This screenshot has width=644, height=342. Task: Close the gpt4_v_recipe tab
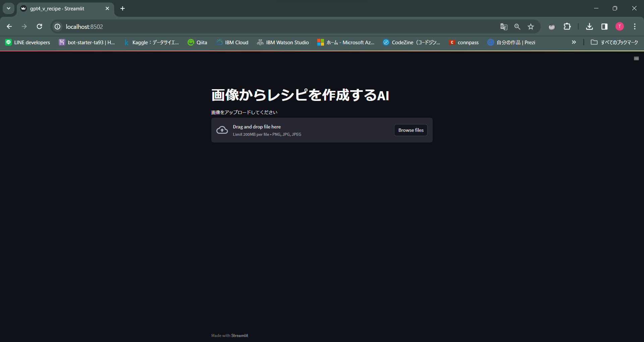tap(107, 8)
